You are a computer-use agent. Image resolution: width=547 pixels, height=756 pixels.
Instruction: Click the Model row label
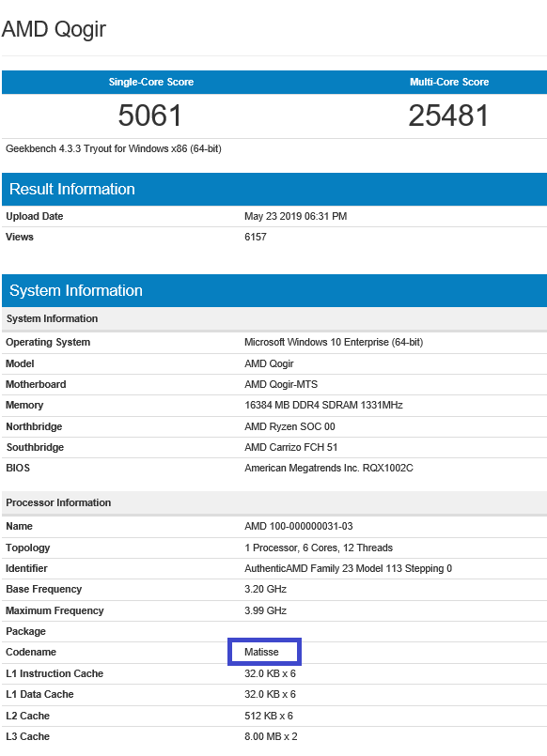pyautogui.click(x=20, y=364)
